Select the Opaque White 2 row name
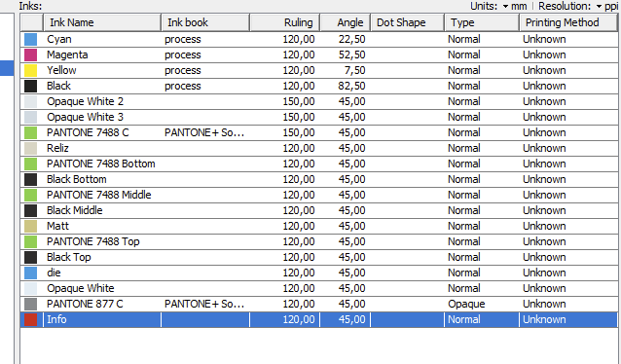This screenshot has width=621, height=364. coord(85,101)
